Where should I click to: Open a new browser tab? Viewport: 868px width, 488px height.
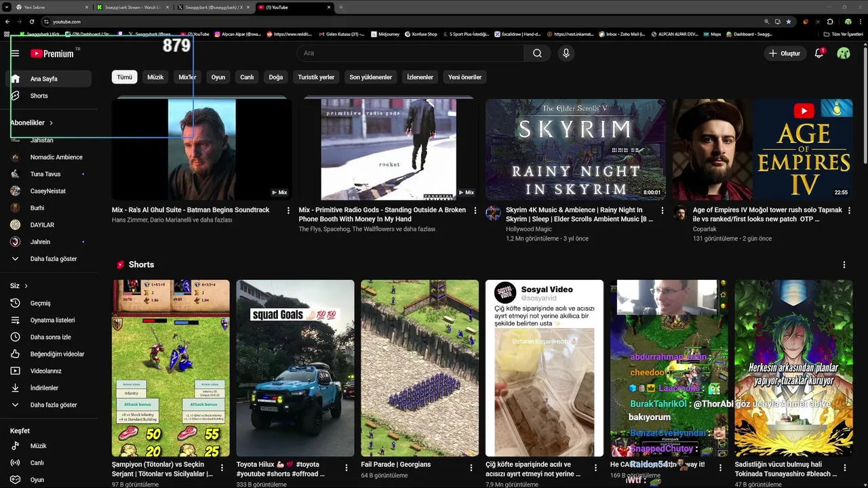(340, 7)
